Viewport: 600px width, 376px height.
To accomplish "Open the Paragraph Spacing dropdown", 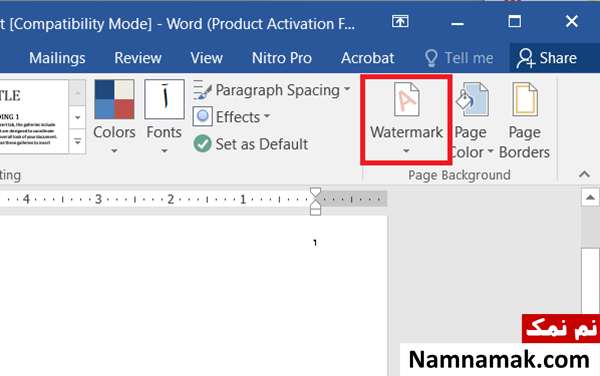I will coord(272,90).
